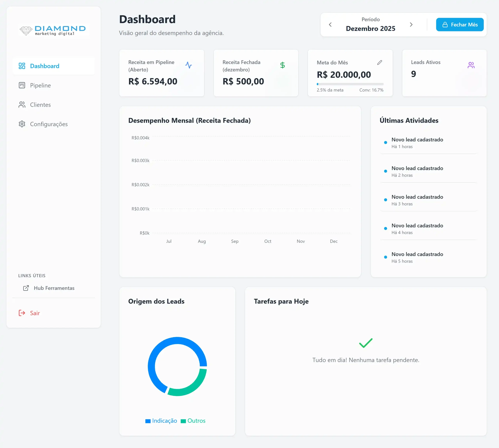Click the dollar icon on Receita Fechada card

[283, 65]
